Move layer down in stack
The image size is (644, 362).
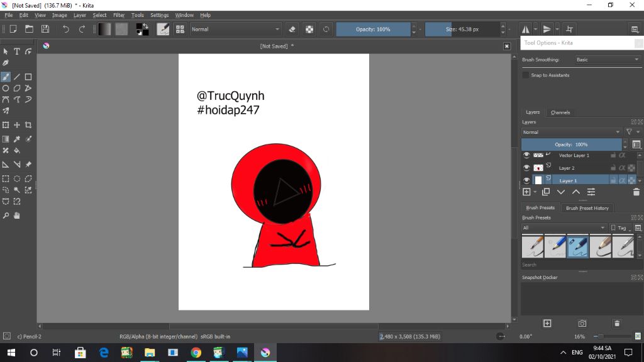coord(561,192)
